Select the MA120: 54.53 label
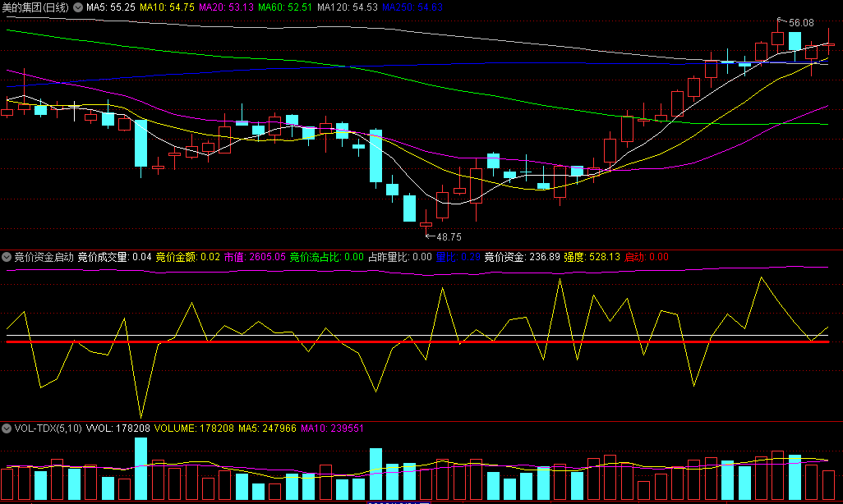This screenshot has height=504, width=843. (348, 7)
